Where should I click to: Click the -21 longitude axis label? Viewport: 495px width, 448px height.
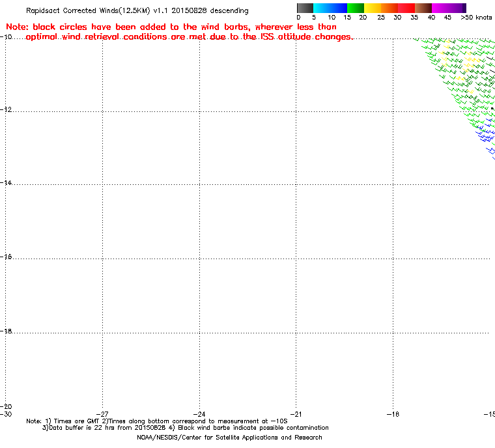296,414
